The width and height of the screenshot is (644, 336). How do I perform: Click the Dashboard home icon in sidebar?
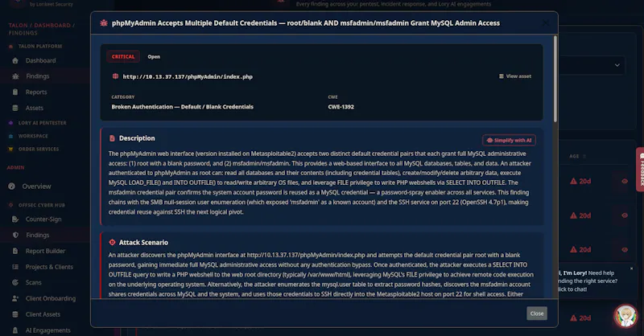click(x=15, y=60)
